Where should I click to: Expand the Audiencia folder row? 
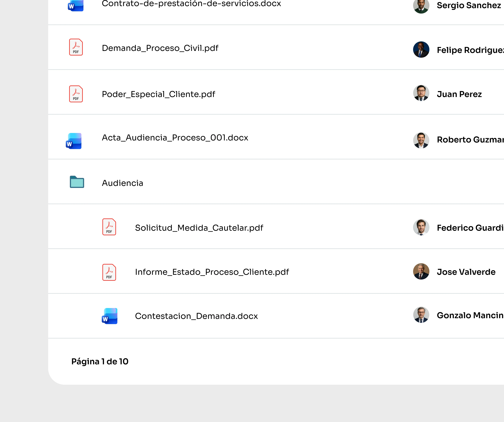click(x=276, y=182)
